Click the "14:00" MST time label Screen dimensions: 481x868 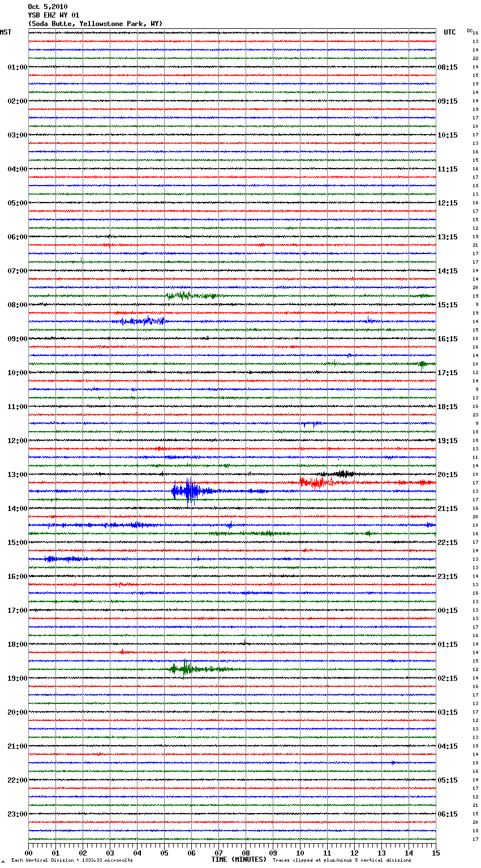coord(18,509)
